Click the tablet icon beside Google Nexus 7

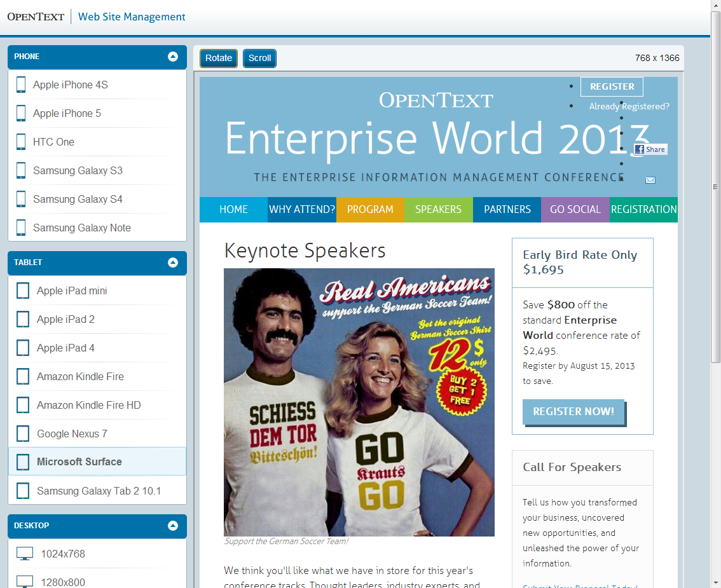click(x=22, y=434)
